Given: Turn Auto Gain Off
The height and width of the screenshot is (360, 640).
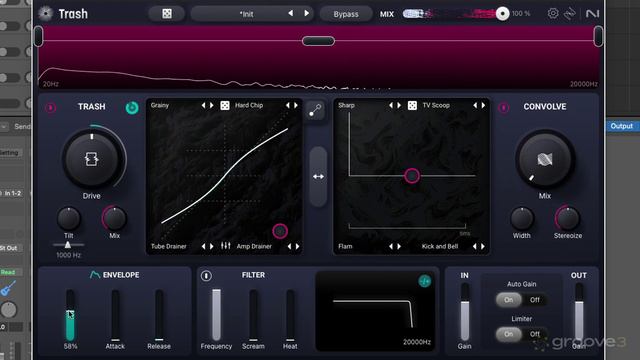Looking at the screenshot, I should coord(534,300).
